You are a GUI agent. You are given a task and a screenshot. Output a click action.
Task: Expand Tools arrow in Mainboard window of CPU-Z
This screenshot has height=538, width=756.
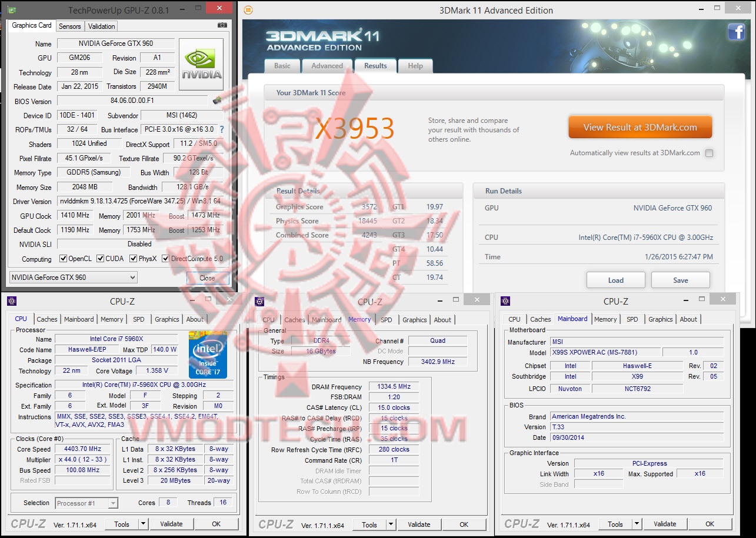(637, 524)
